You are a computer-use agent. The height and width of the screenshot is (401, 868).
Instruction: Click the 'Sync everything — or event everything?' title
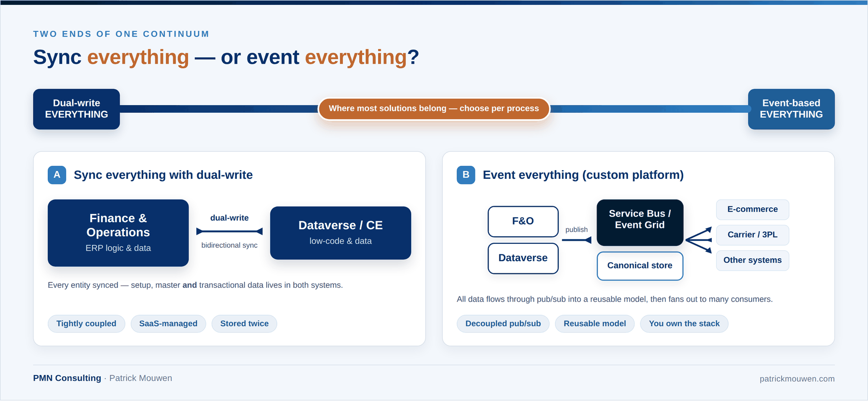pyautogui.click(x=226, y=57)
